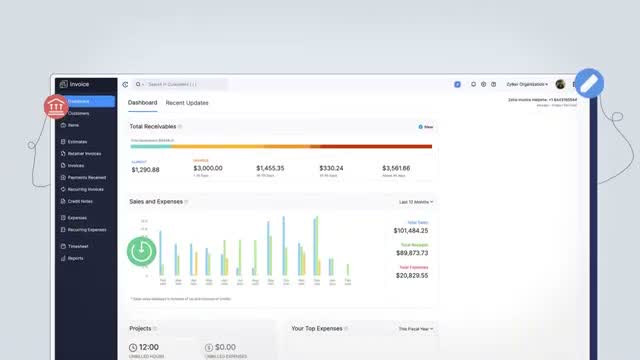Expand the Zylker Organization dropdown
Viewport: 640px width, 360px height.
[x=527, y=84]
